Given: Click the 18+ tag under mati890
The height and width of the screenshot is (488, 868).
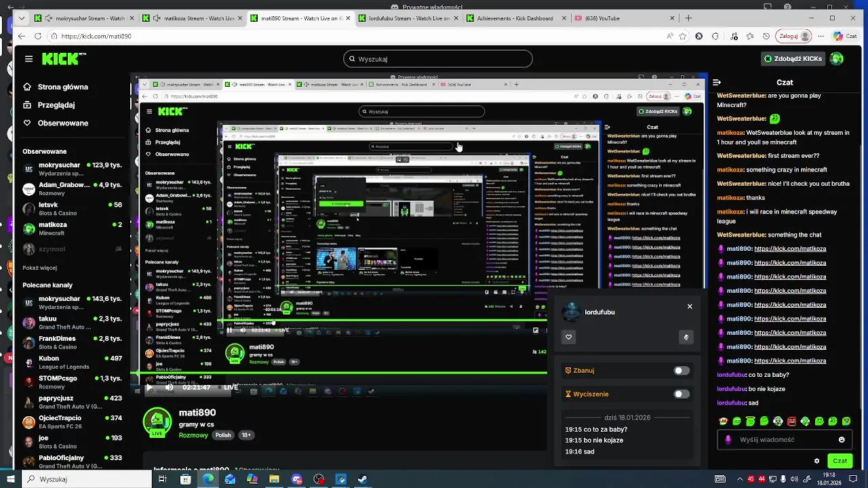Looking at the screenshot, I should (246, 435).
